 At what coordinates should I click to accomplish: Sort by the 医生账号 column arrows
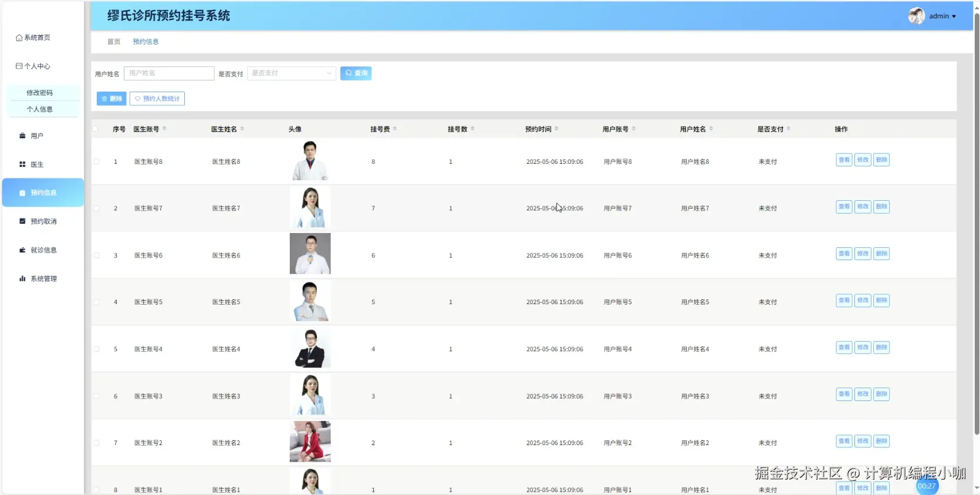click(164, 129)
